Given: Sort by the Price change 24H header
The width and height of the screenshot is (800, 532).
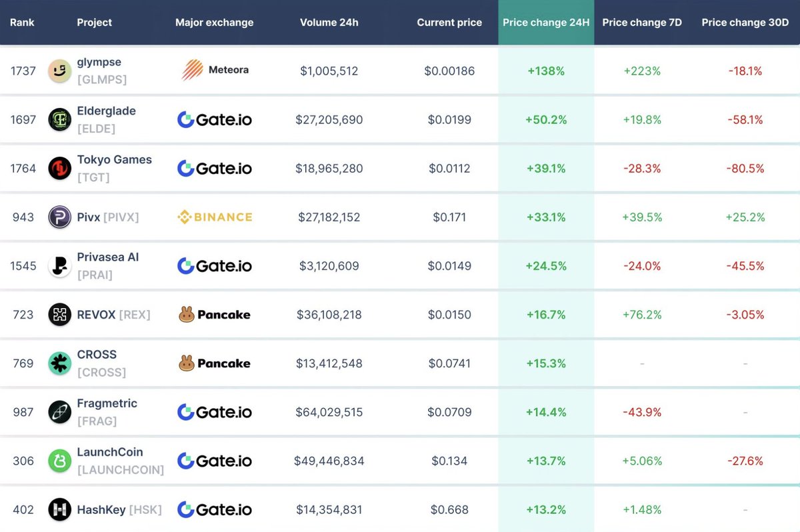Looking at the screenshot, I should [x=546, y=23].
